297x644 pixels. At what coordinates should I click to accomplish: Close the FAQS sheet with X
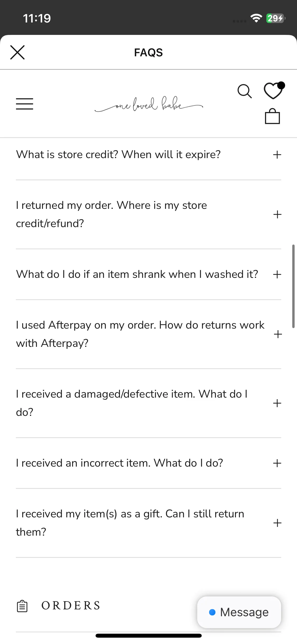tap(17, 52)
